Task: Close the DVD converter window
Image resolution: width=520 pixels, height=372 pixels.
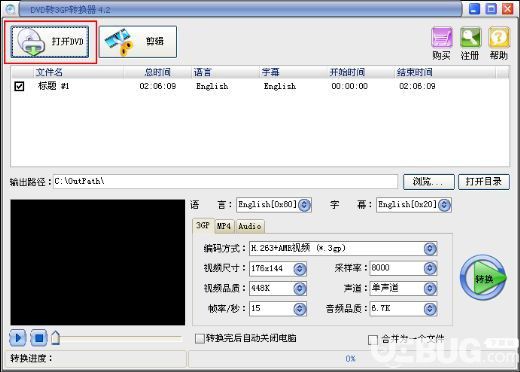Action: [508, 9]
